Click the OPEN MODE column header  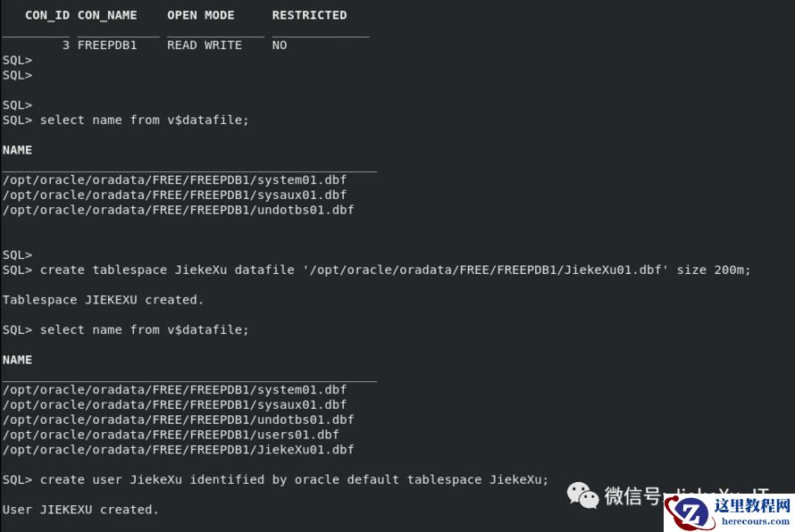201,15
